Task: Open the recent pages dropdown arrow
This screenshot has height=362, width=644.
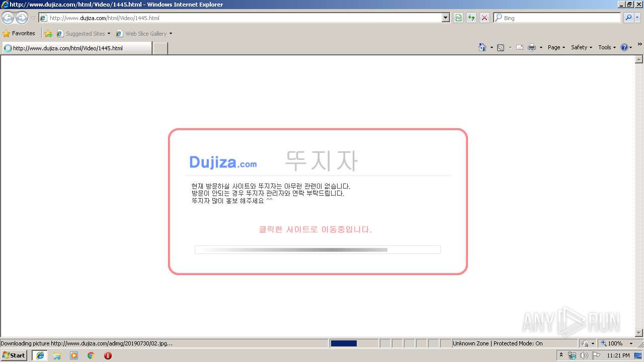Action: point(33,18)
